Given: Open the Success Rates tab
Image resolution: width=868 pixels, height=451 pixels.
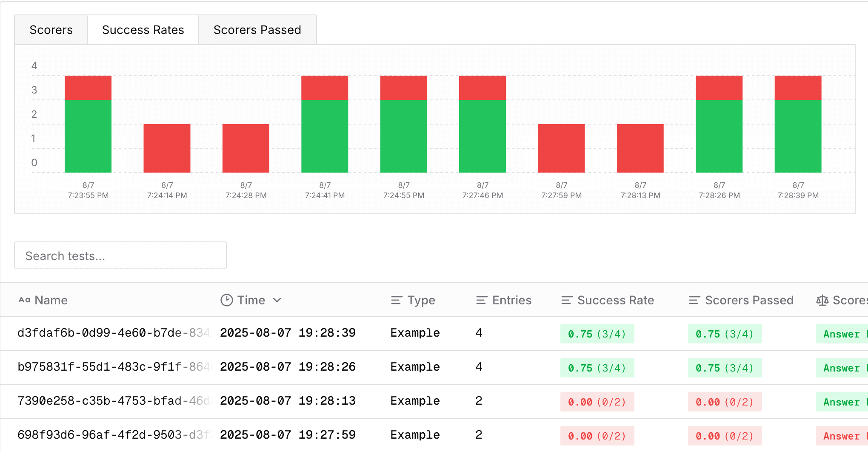Looking at the screenshot, I should 143,30.
